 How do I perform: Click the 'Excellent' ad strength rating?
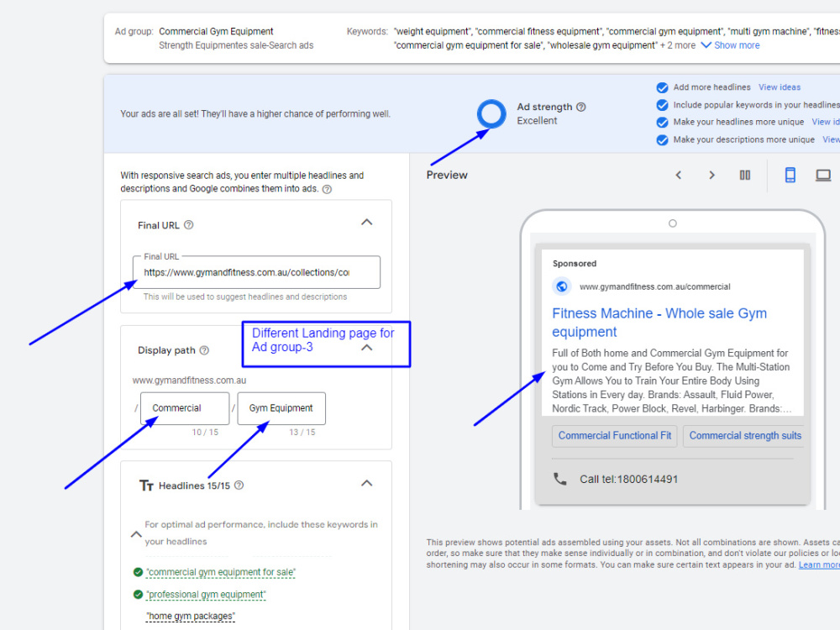tap(537, 120)
